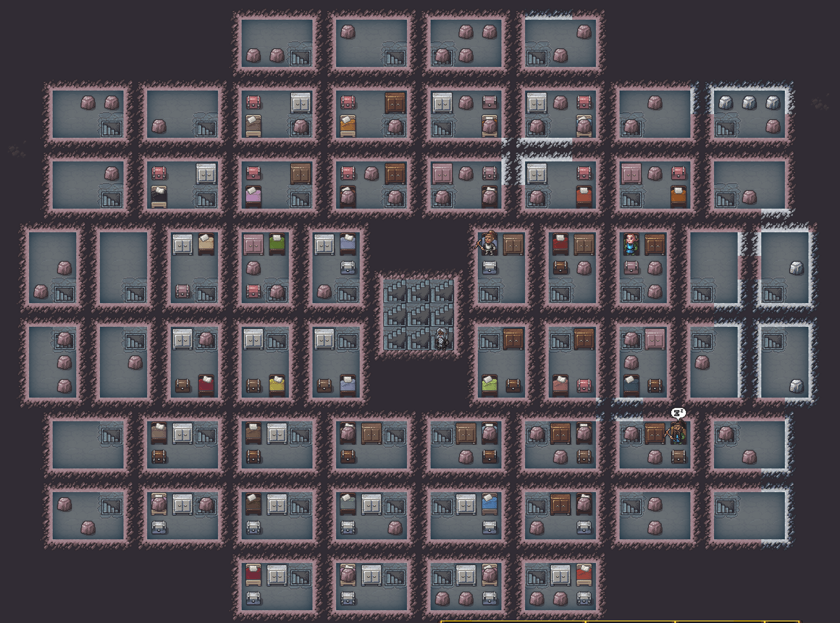Select the dwarf wearing the teal dress
The image size is (840, 623).
[x=631, y=244]
